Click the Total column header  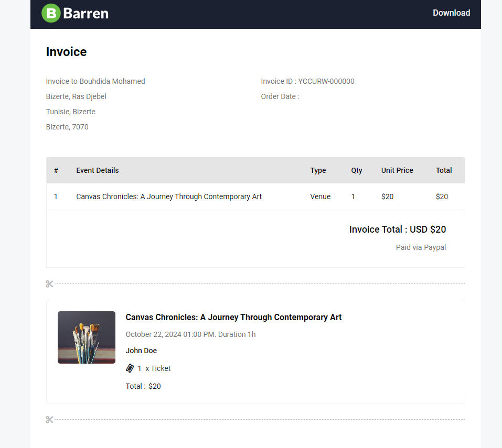(x=444, y=170)
